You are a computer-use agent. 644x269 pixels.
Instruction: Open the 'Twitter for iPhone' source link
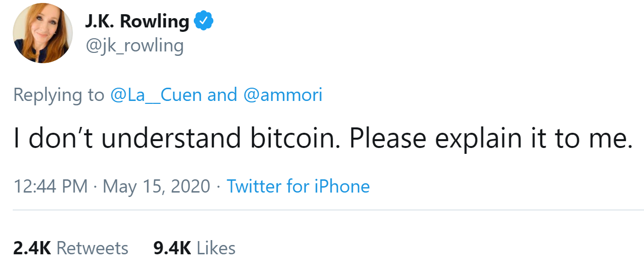(298, 187)
